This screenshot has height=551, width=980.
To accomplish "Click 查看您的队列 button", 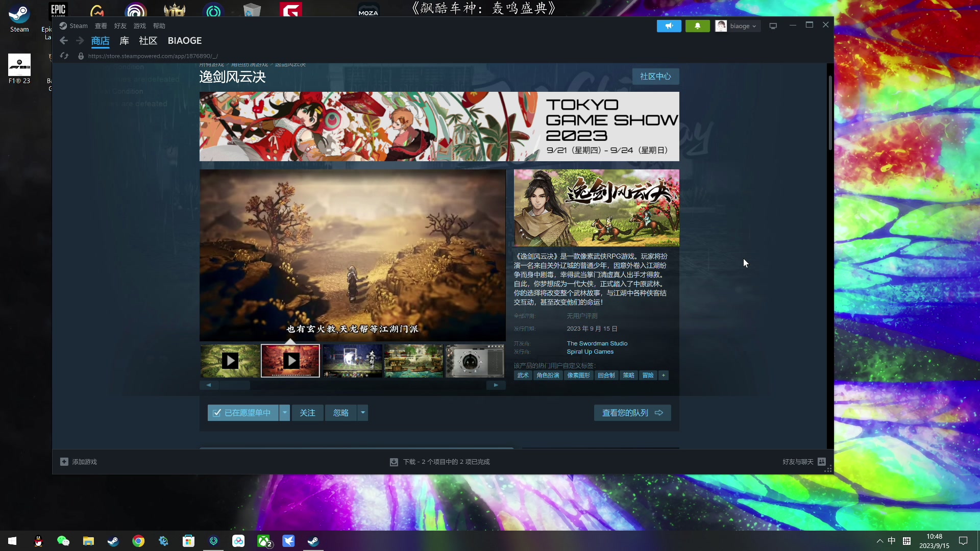I will tap(632, 413).
